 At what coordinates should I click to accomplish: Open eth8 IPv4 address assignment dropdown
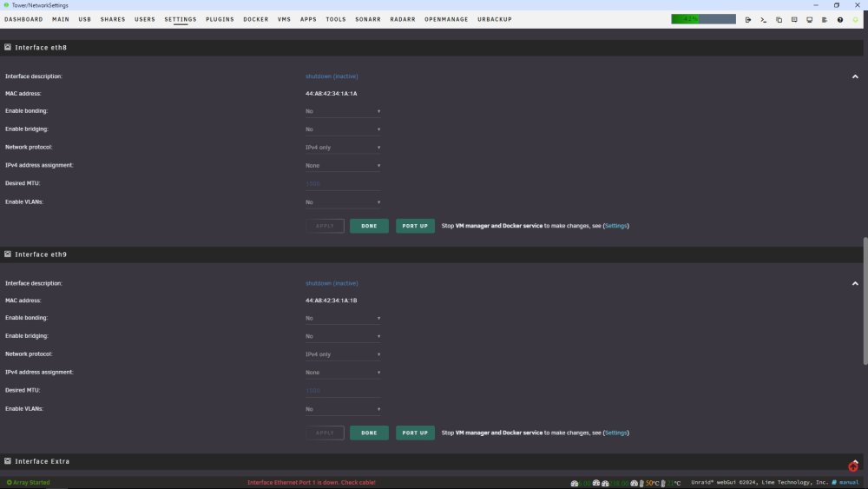(343, 166)
